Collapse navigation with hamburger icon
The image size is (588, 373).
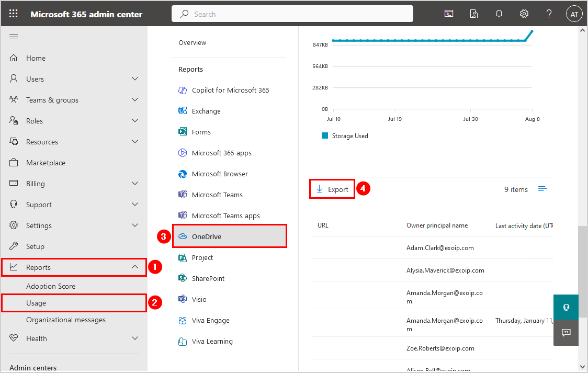(x=14, y=37)
